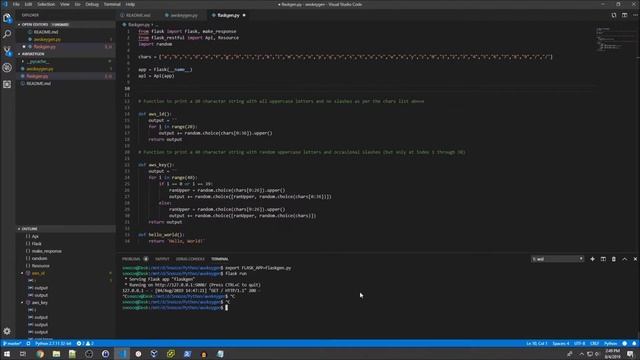Expand the __pycache__ folder
This screenshot has height=360, width=640.
coord(38,61)
